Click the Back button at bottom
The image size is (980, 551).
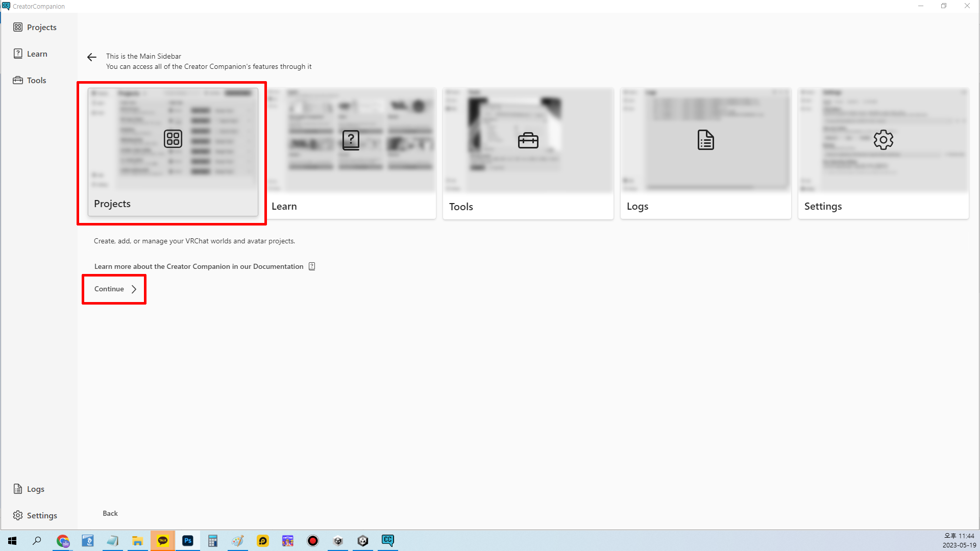click(x=110, y=513)
